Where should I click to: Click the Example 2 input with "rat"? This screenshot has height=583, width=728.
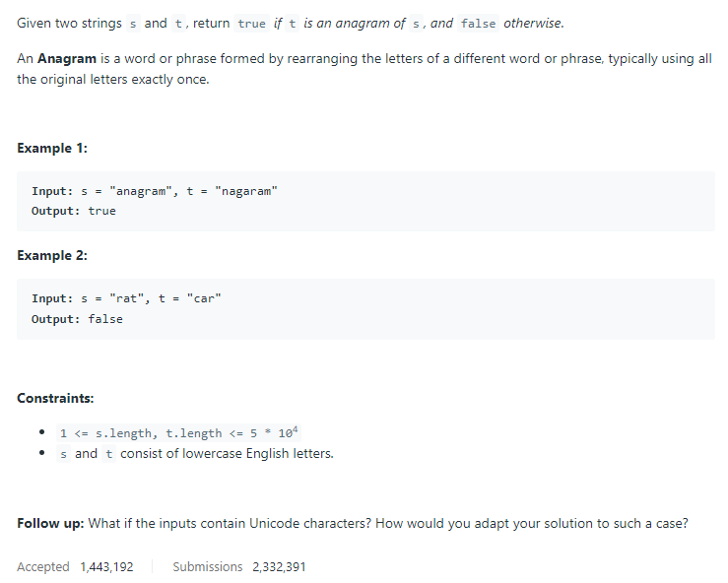click(x=126, y=298)
